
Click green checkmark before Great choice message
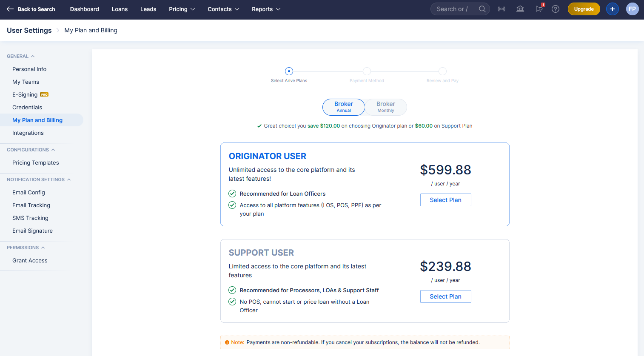pos(259,126)
